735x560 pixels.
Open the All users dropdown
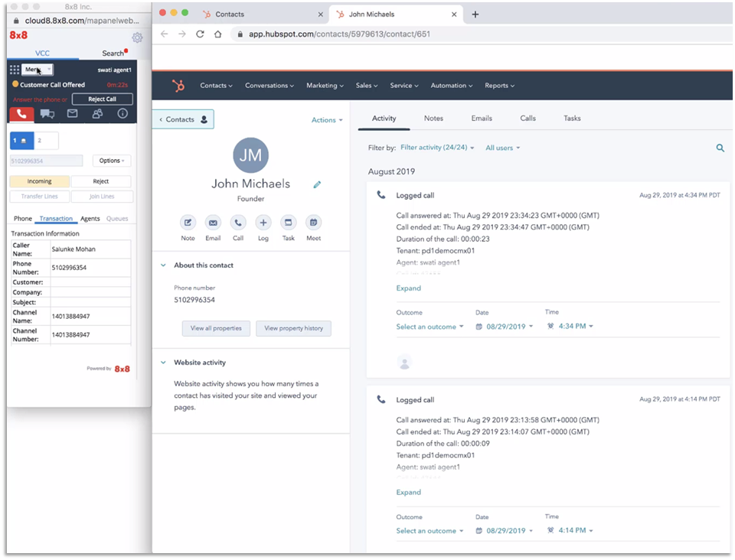503,148
